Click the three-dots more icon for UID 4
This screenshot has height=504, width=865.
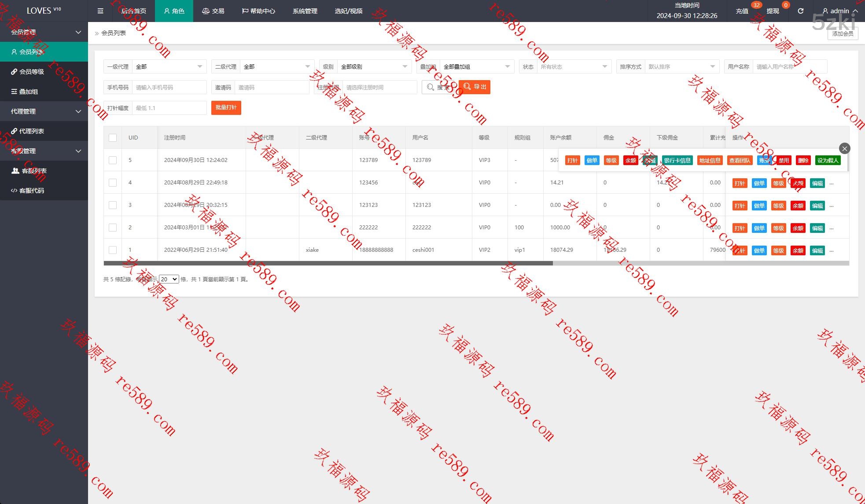point(832,183)
